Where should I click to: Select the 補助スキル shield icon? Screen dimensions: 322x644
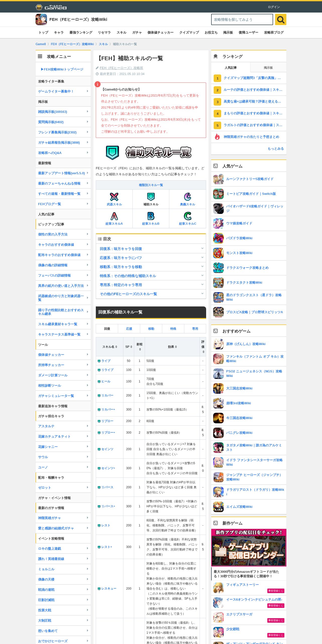point(151,197)
